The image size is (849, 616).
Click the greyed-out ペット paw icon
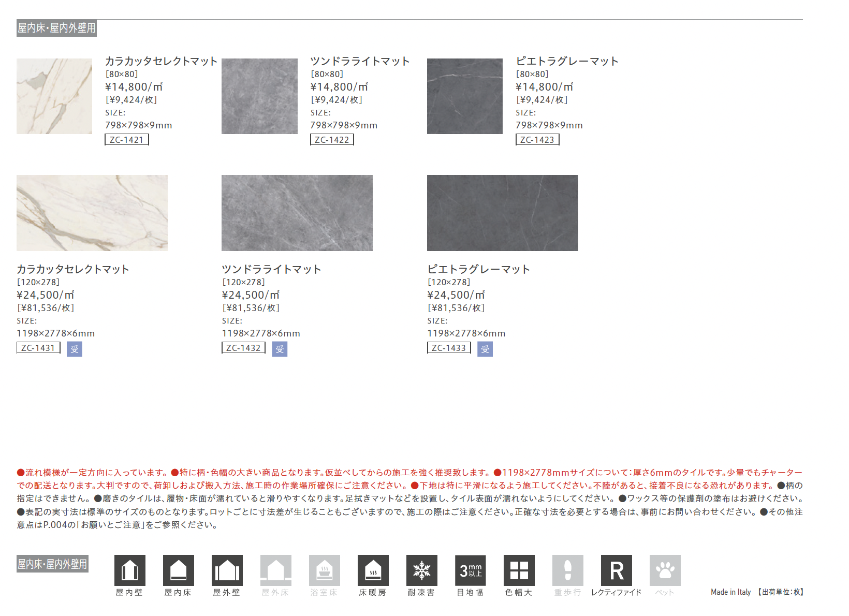[x=665, y=570]
